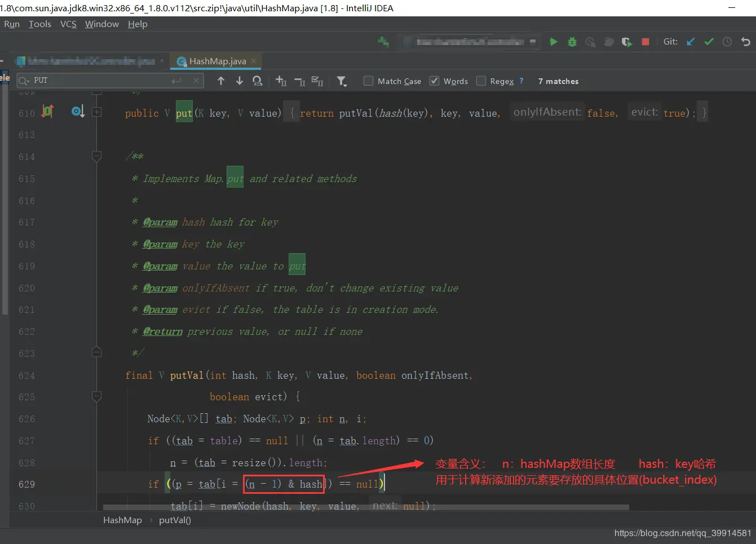Screen dimensions: 756x544
Task: Close the blurred editor tab
Action: tap(162, 61)
